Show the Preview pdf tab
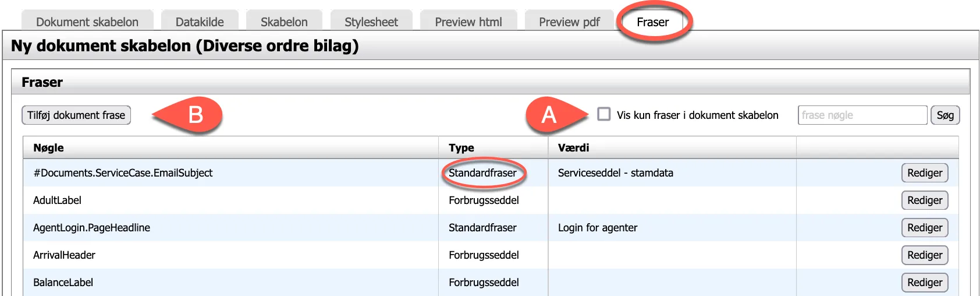Image resolution: width=980 pixels, height=296 pixels. [x=569, y=22]
